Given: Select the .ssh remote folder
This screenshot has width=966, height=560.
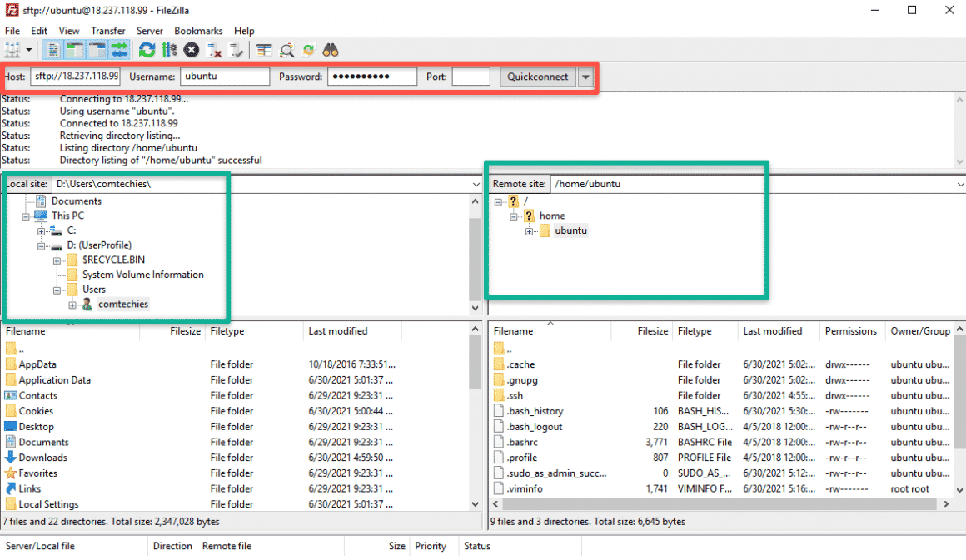Looking at the screenshot, I should tap(515, 395).
